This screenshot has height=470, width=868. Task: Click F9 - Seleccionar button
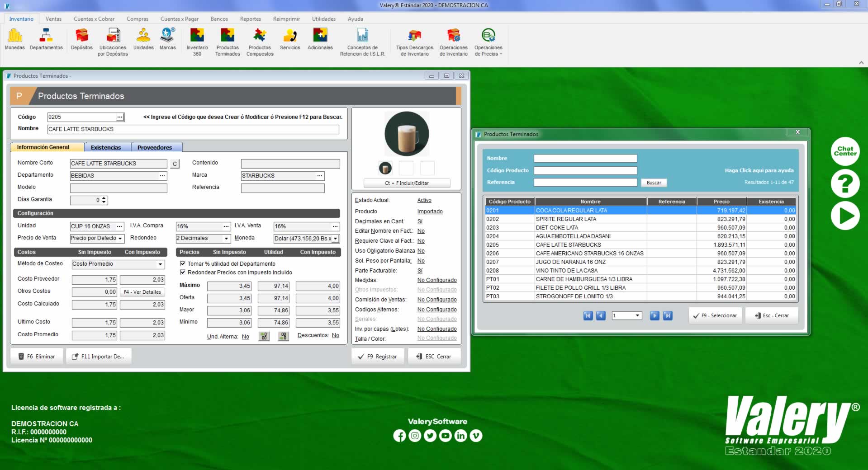[x=715, y=315]
